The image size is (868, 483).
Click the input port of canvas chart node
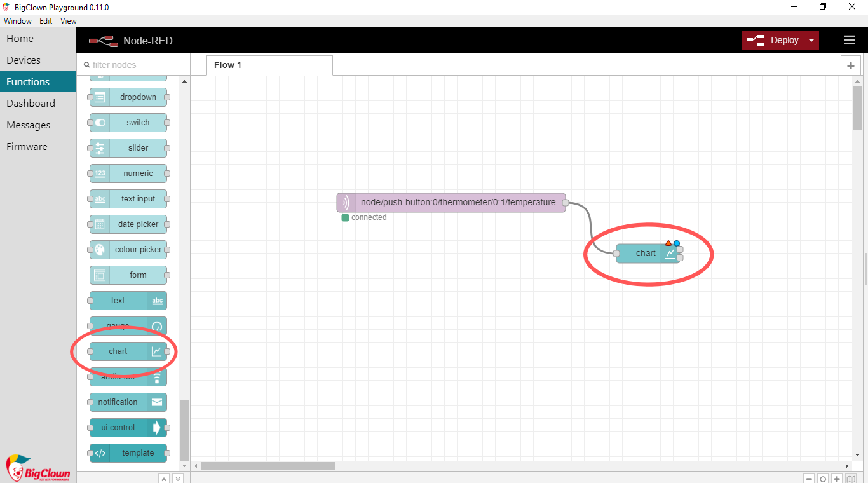(x=616, y=254)
